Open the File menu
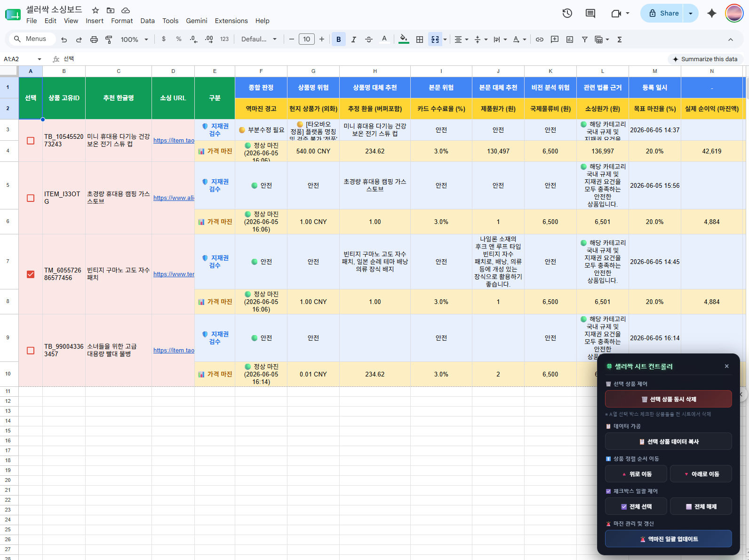This screenshot has width=749, height=560. (32, 21)
